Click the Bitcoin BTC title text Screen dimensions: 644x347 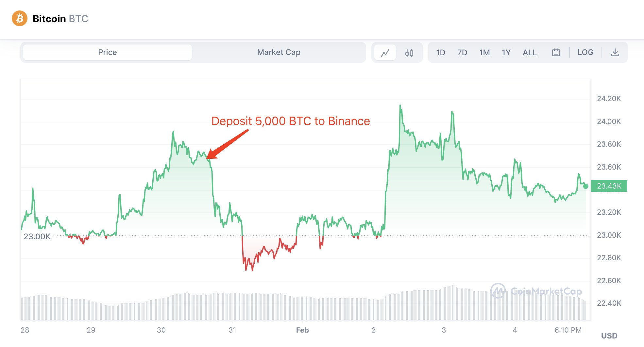click(x=60, y=19)
